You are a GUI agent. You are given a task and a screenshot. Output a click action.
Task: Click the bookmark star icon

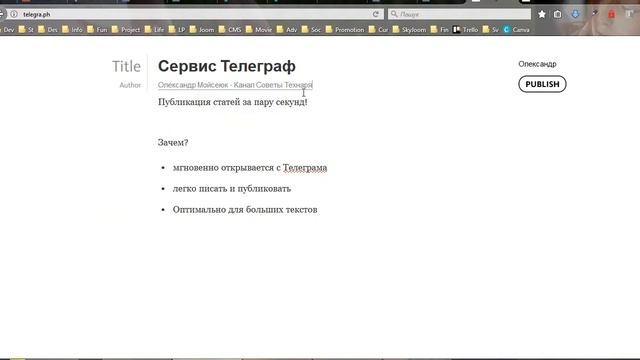point(542,14)
